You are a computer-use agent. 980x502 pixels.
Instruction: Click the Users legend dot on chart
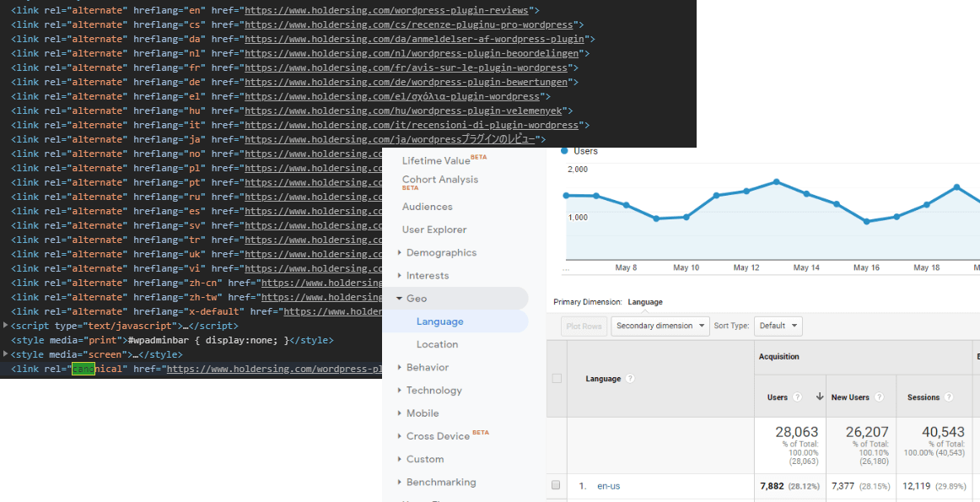point(564,151)
